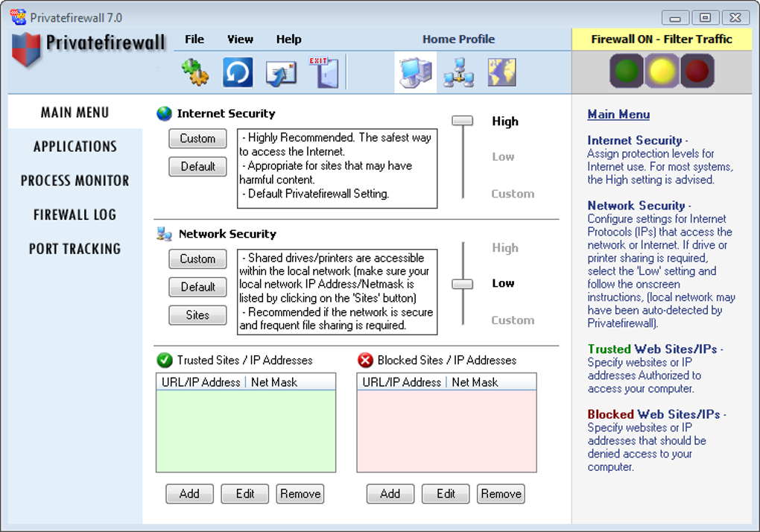Click the Internet Security slider handle
This screenshot has height=532, width=760.
point(463,121)
